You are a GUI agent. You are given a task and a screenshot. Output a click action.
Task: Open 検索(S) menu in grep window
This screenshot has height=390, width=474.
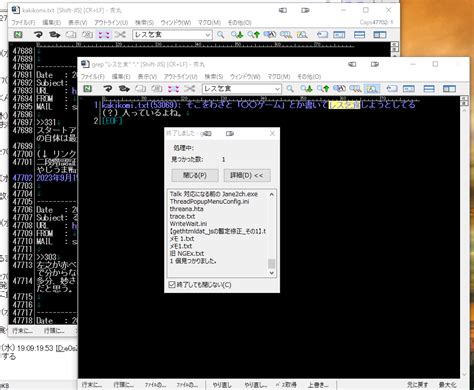(214, 77)
